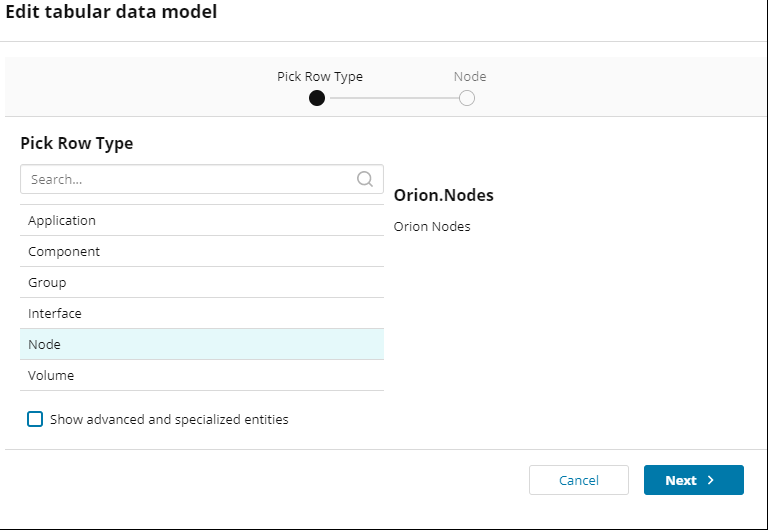Image resolution: width=768 pixels, height=530 pixels.
Task: Cancel the data model edit
Action: [x=579, y=480]
